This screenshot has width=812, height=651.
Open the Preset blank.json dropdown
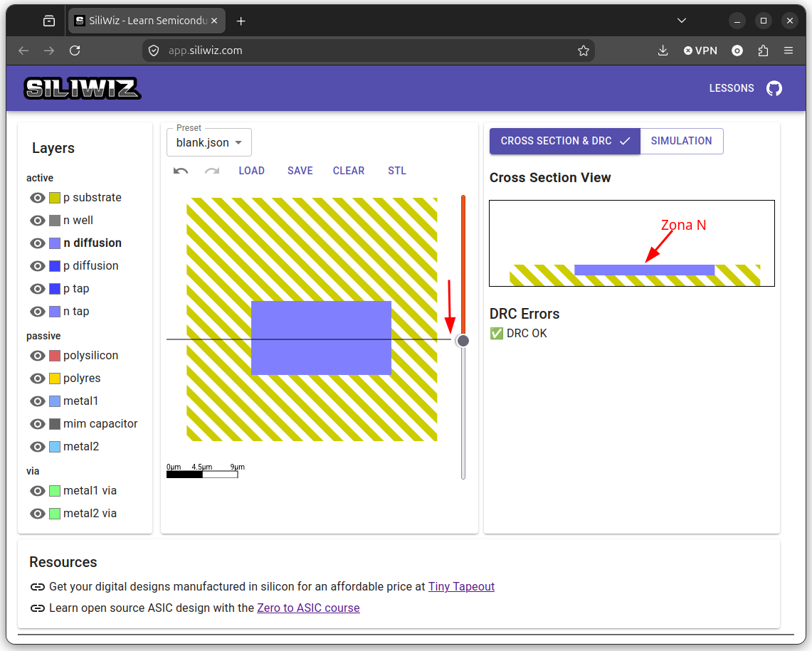[x=209, y=142]
